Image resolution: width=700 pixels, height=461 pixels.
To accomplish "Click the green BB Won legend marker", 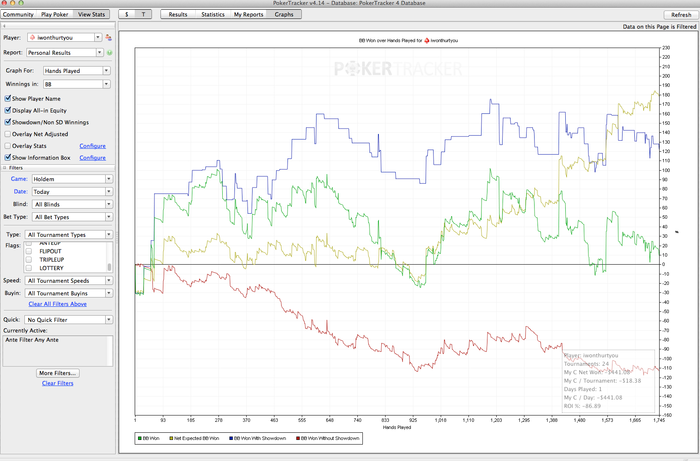I will point(140,438).
